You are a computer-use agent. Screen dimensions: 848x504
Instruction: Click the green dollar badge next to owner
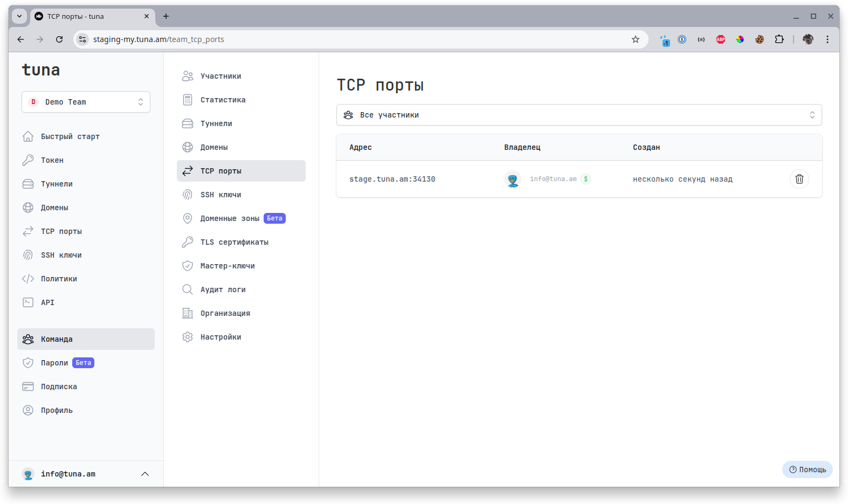click(585, 179)
